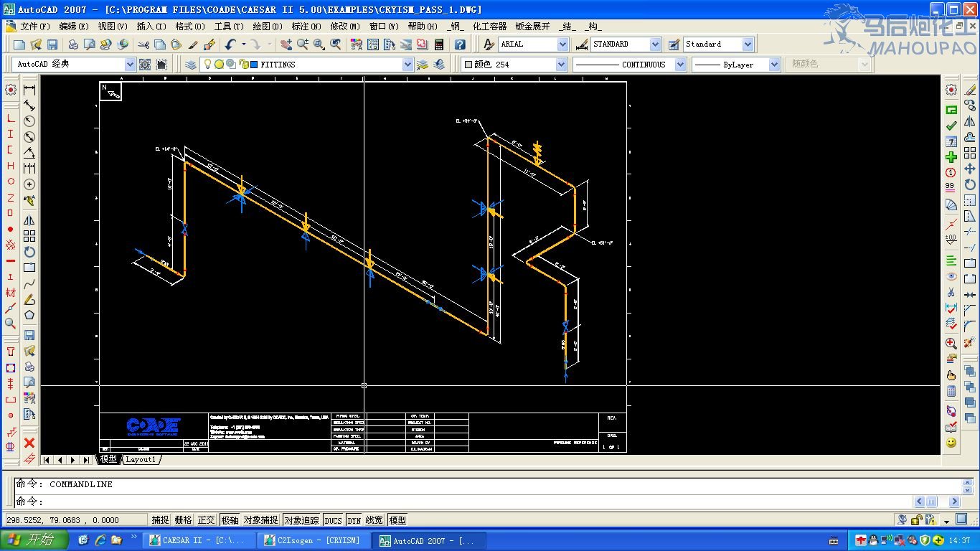Screen dimensions: 980x551
Task: Open the 文件(F) menu
Action: coord(35,27)
